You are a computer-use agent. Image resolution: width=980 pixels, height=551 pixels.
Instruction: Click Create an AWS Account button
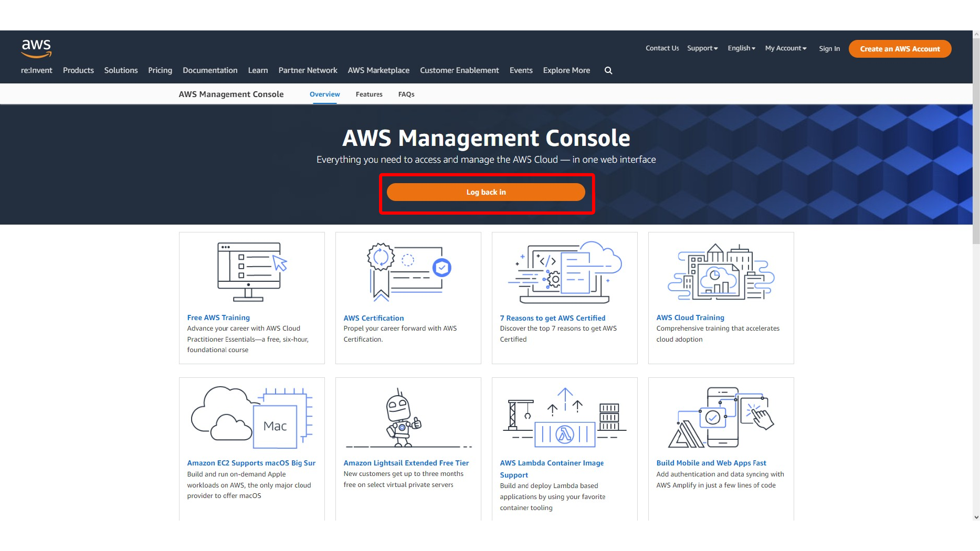[900, 49]
